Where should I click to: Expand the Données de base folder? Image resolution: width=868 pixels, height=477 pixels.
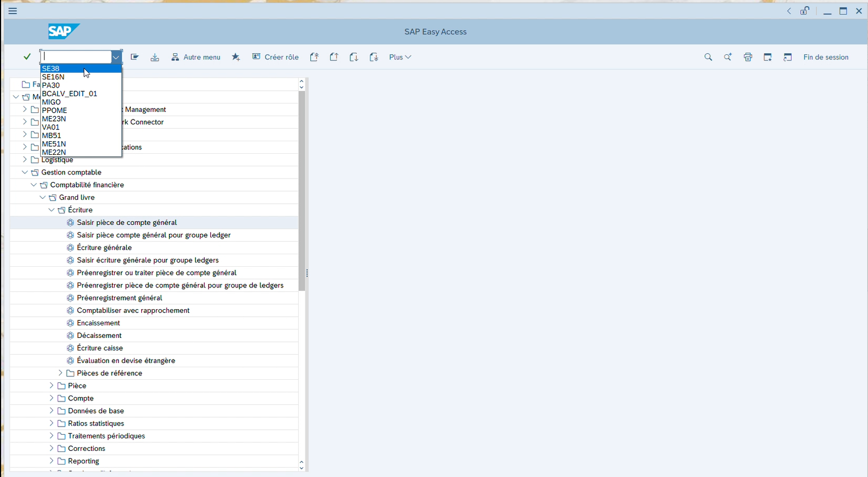pyautogui.click(x=52, y=410)
